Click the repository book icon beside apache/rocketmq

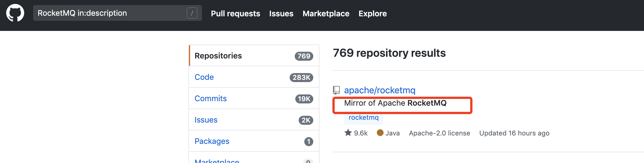pyautogui.click(x=336, y=90)
